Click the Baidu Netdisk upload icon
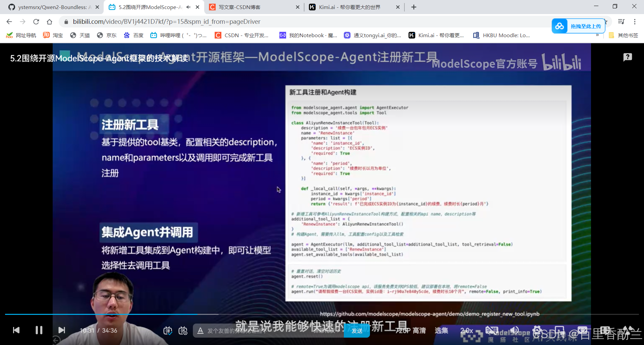 (x=559, y=26)
